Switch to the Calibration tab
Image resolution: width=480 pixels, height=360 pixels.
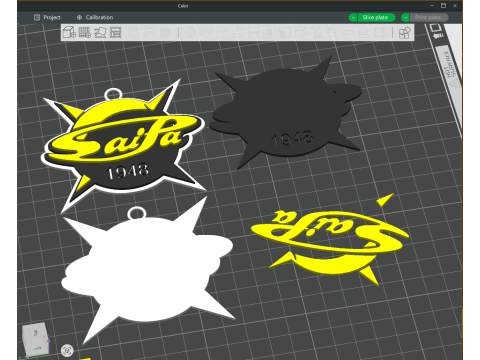[95, 17]
